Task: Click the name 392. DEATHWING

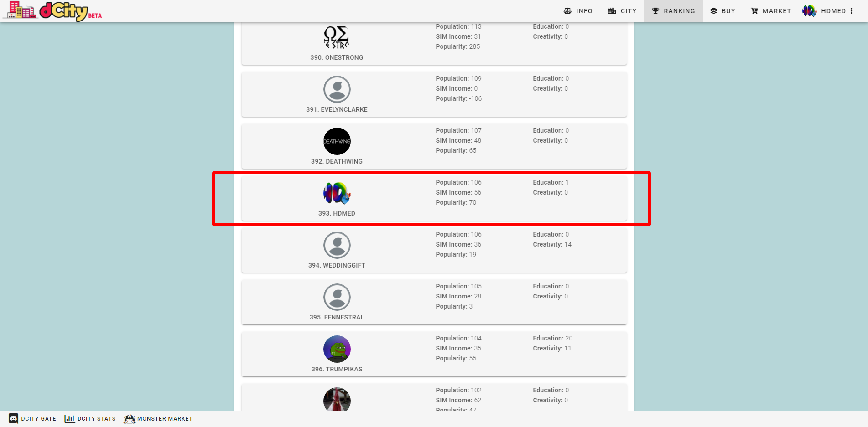Action: pos(337,161)
